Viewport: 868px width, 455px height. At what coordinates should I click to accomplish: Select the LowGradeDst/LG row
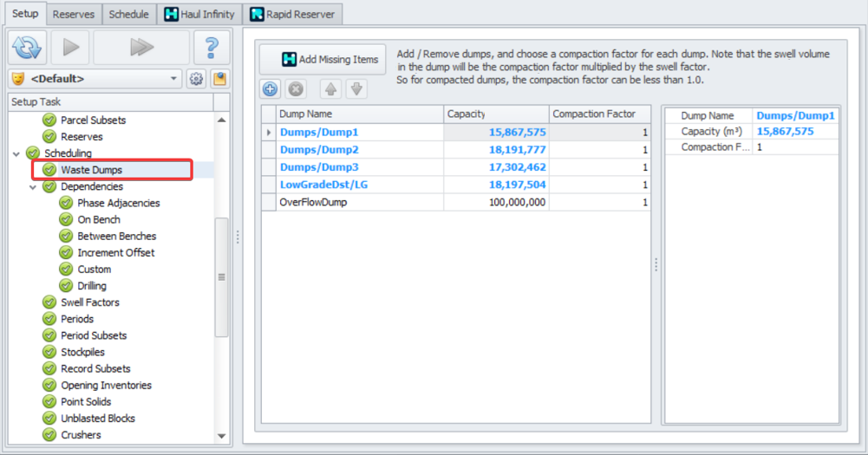[456, 185]
